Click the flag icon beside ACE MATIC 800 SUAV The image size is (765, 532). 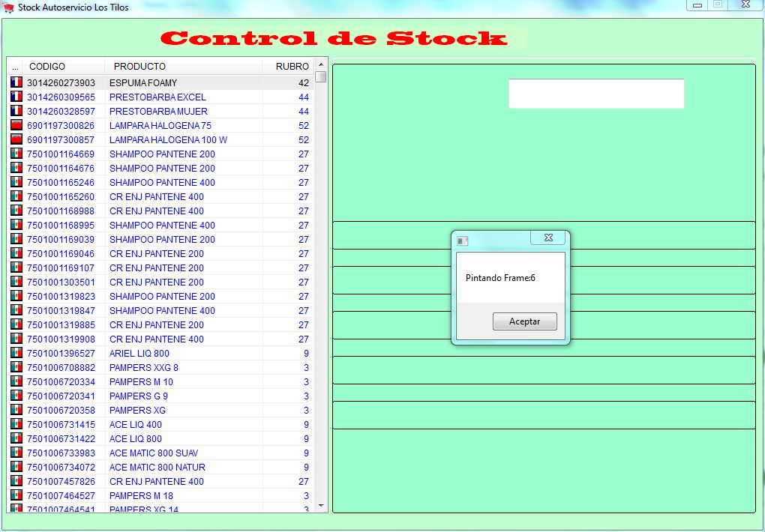point(16,453)
